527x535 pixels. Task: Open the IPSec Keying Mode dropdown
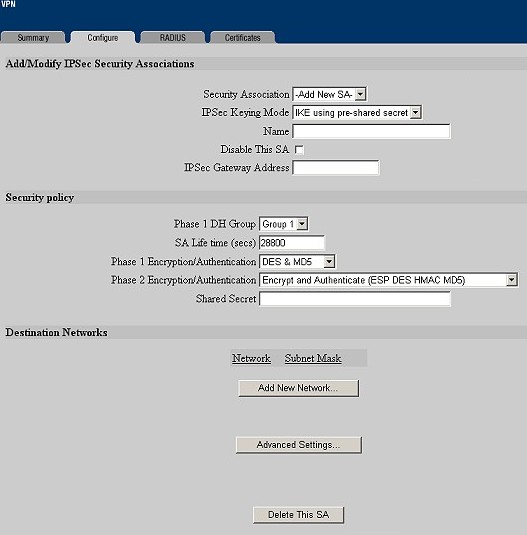tap(357, 113)
